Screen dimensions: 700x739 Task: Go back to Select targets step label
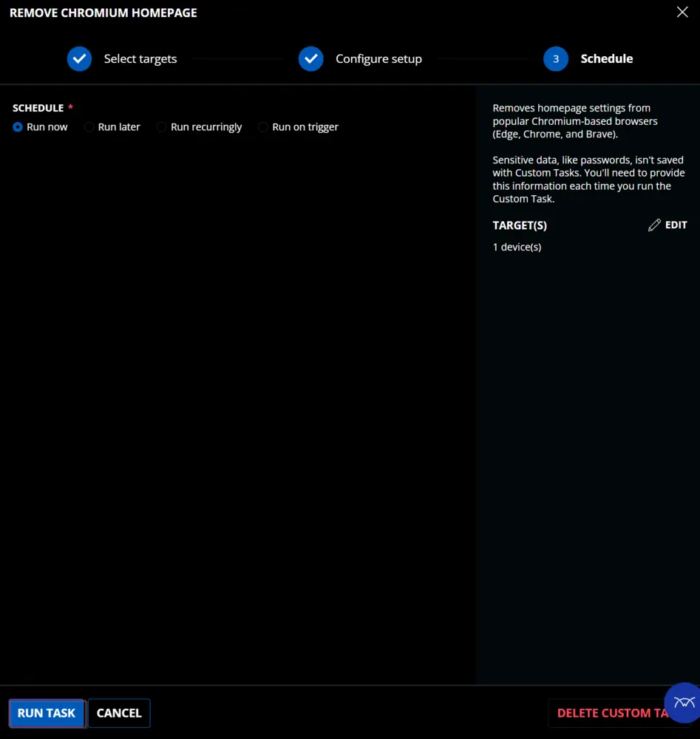[x=140, y=59]
